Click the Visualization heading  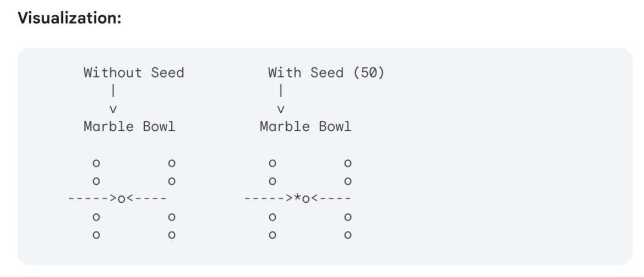(x=69, y=18)
